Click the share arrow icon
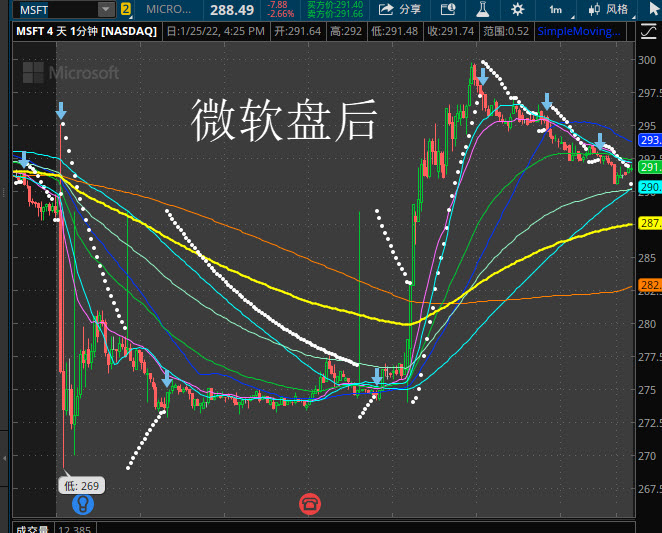 [x=385, y=9]
